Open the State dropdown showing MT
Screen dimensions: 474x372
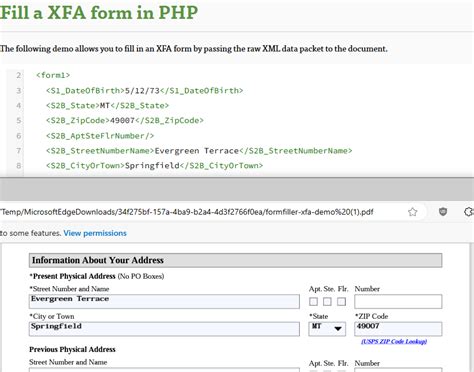(327, 328)
